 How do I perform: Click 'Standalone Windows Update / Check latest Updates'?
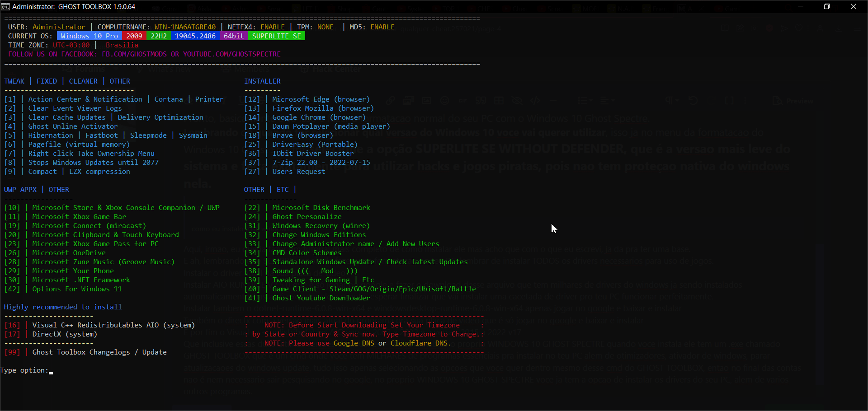pos(370,262)
